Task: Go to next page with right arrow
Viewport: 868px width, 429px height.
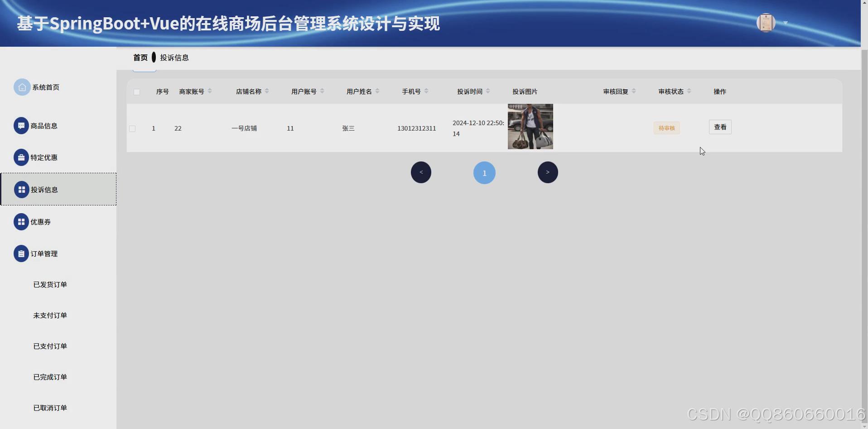Action: (548, 172)
